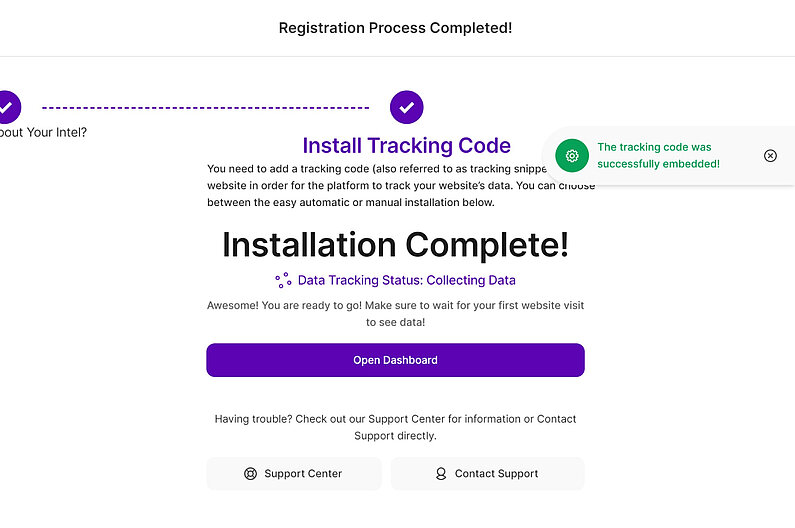Select the 'Your Intel?' step label

click(44, 132)
